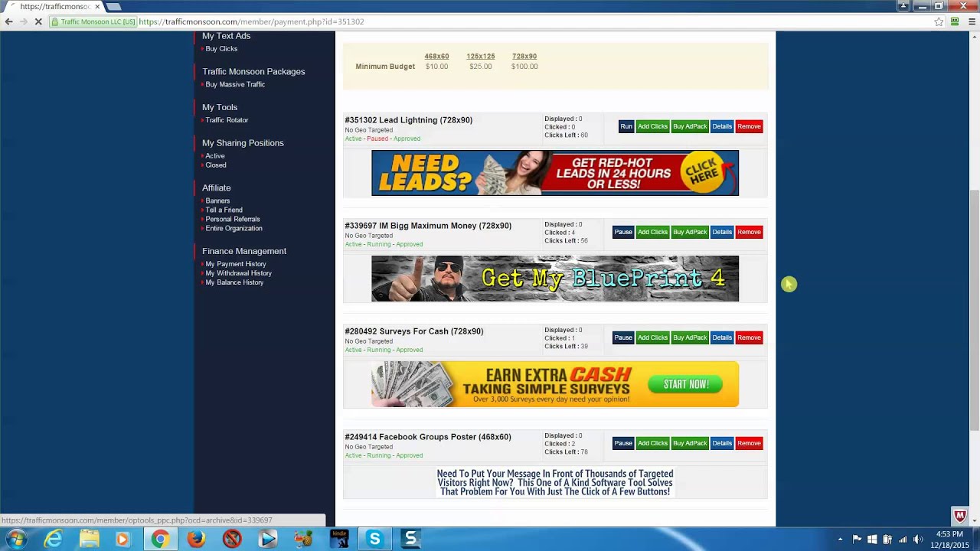Launch Firefox from the taskbar
The image size is (980, 551).
[x=196, y=540]
